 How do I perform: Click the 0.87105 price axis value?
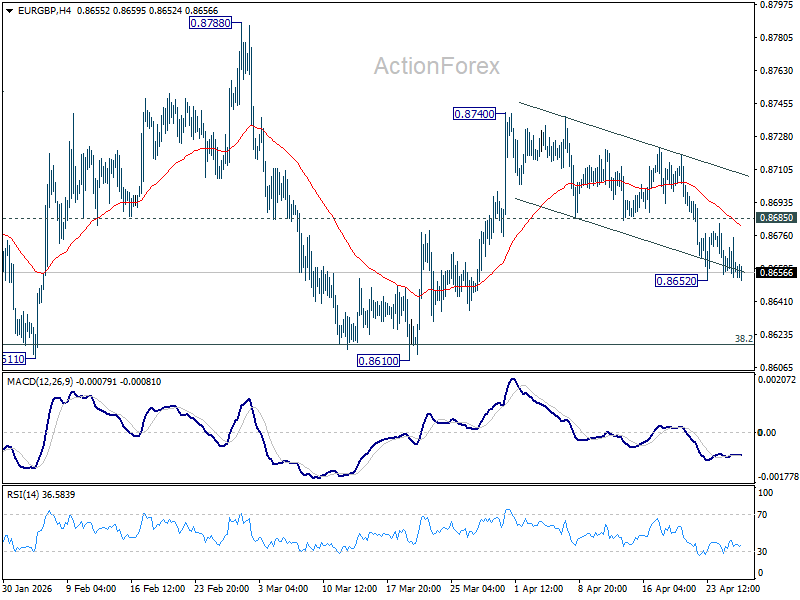coord(777,169)
